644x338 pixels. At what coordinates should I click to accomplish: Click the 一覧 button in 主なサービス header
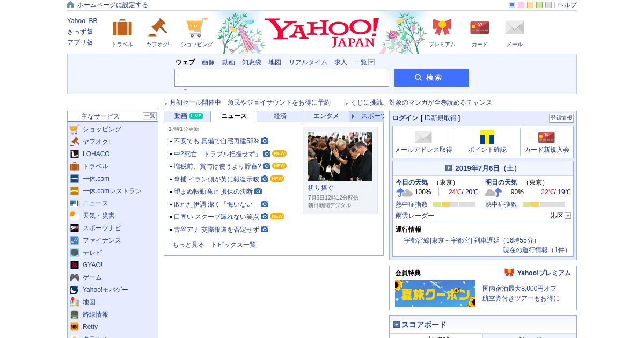coord(150,116)
